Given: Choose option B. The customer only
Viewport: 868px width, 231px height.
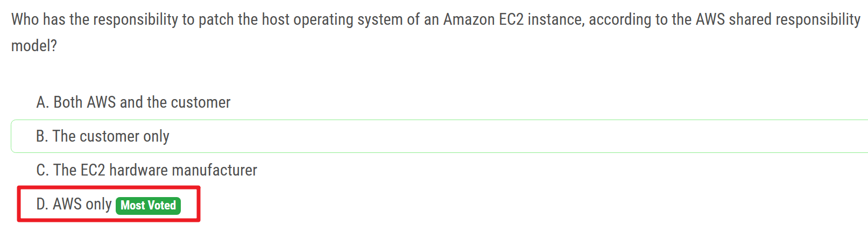Looking at the screenshot, I should click(102, 136).
